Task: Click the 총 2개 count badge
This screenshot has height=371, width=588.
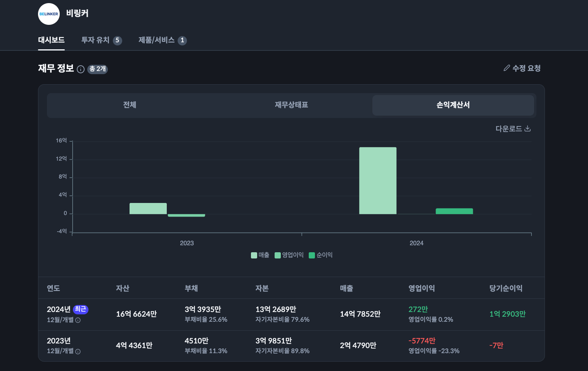Action: (x=97, y=69)
